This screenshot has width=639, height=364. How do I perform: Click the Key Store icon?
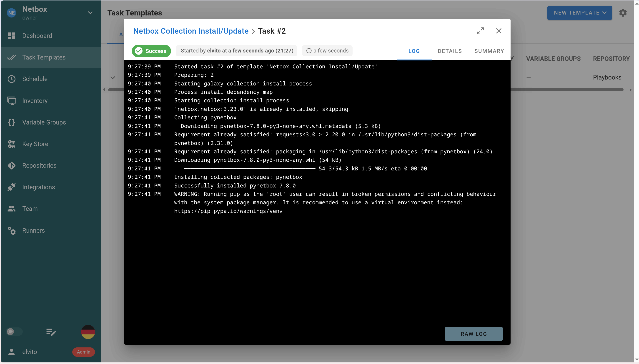pyautogui.click(x=12, y=144)
